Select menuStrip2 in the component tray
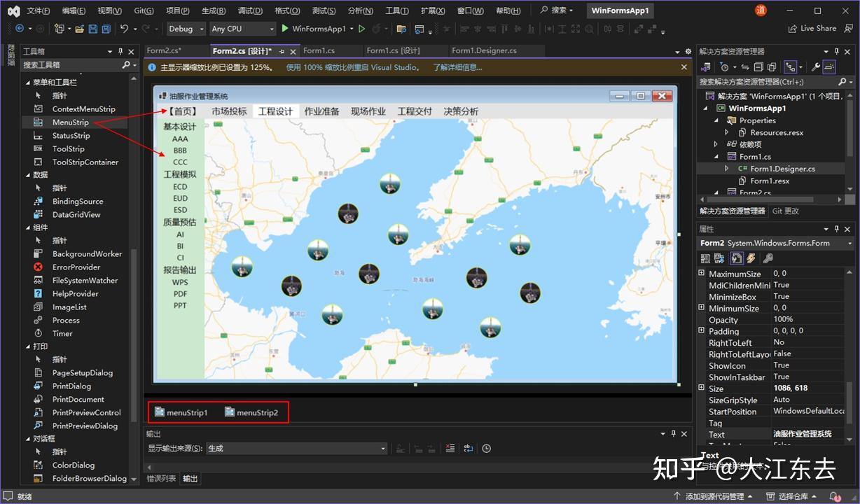The width and height of the screenshot is (860, 504). (251, 412)
